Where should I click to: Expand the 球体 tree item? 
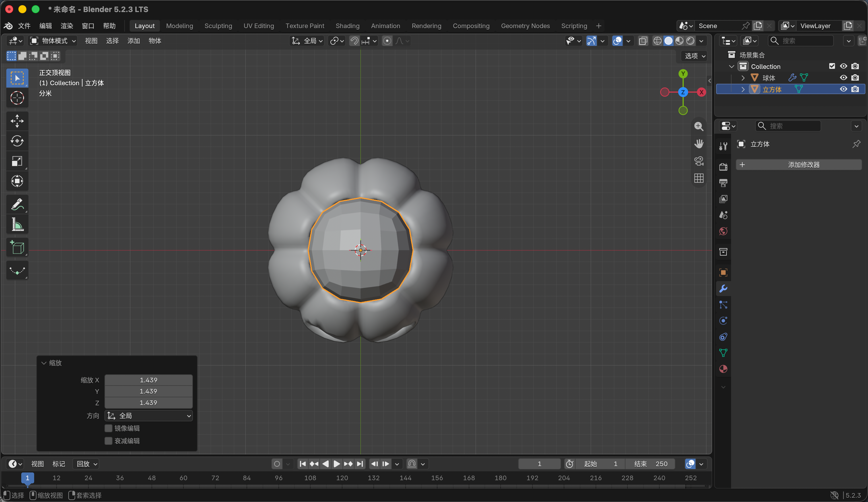(743, 78)
